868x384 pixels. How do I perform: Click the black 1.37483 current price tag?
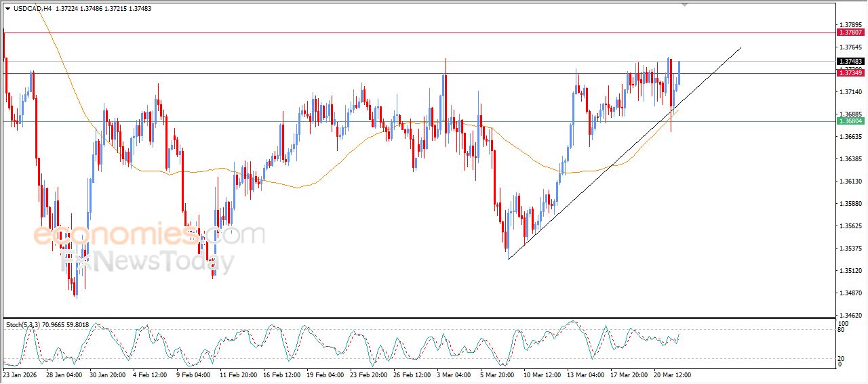click(850, 61)
